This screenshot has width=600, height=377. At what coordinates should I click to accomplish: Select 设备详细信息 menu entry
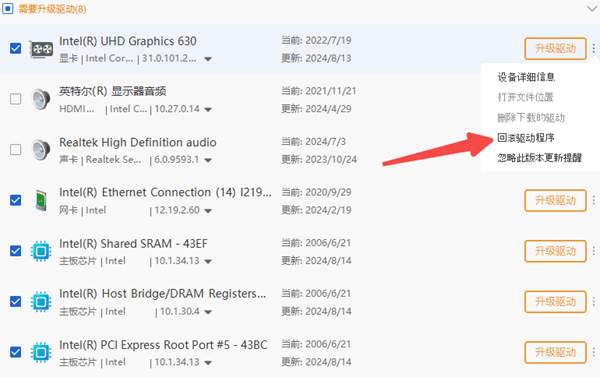click(526, 77)
